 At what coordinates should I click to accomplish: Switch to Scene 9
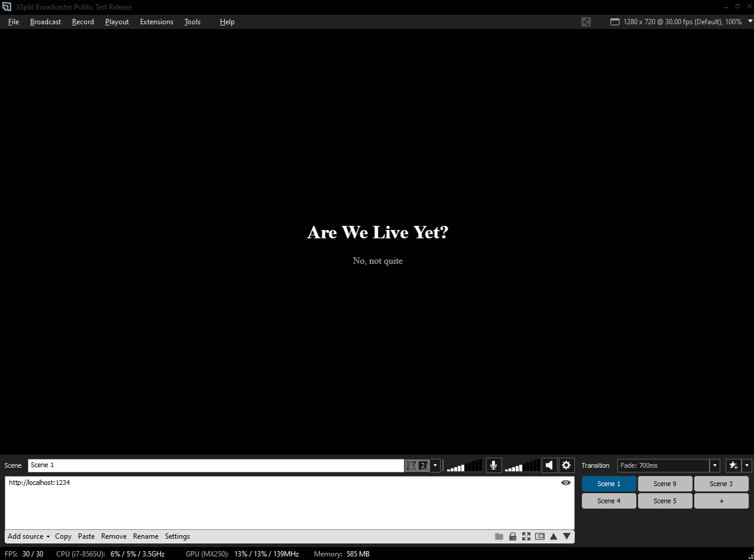[665, 484]
